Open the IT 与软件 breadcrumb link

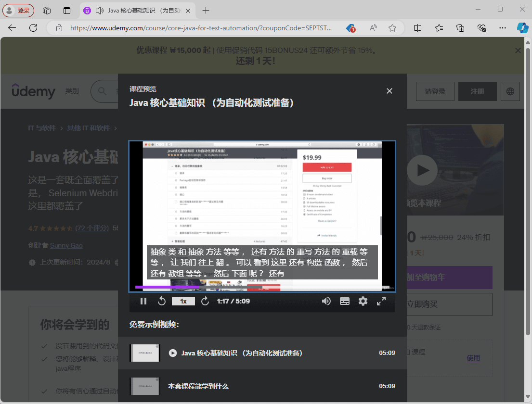(42, 128)
